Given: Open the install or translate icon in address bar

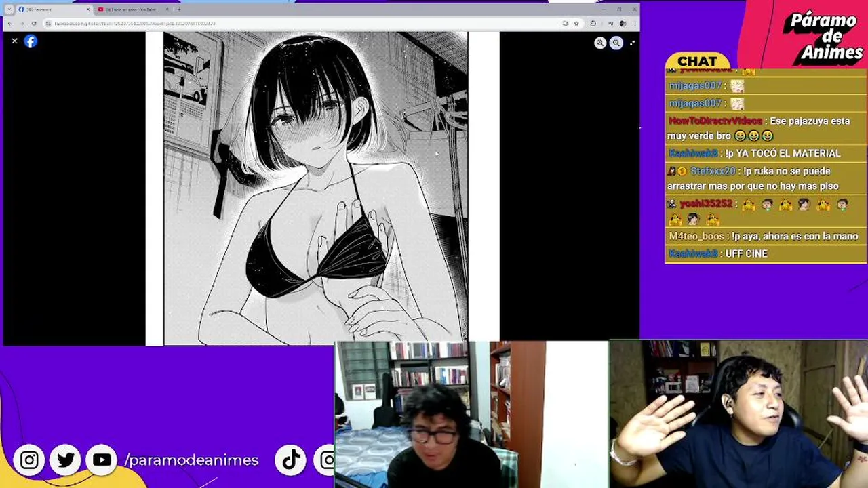Looking at the screenshot, I should (566, 24).
